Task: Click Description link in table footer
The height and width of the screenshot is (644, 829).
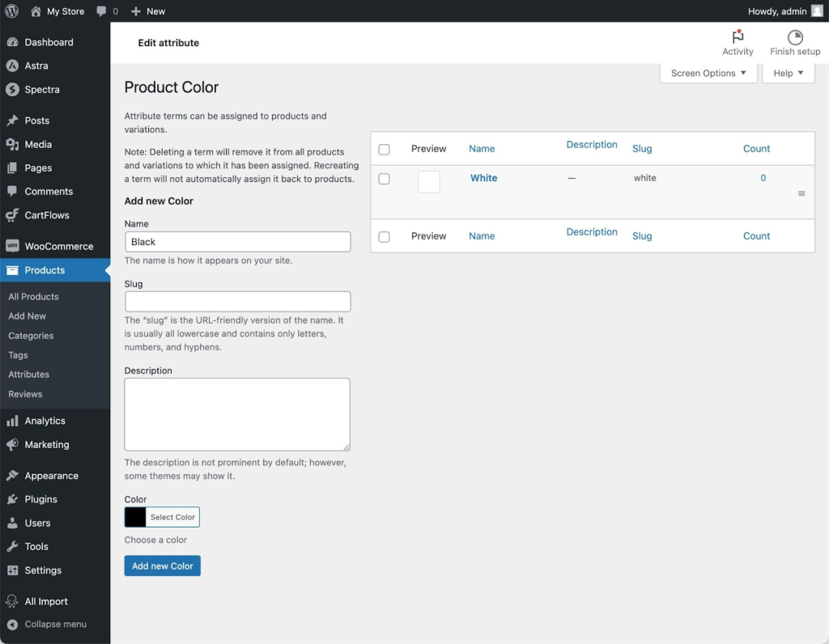Action: 592,232
